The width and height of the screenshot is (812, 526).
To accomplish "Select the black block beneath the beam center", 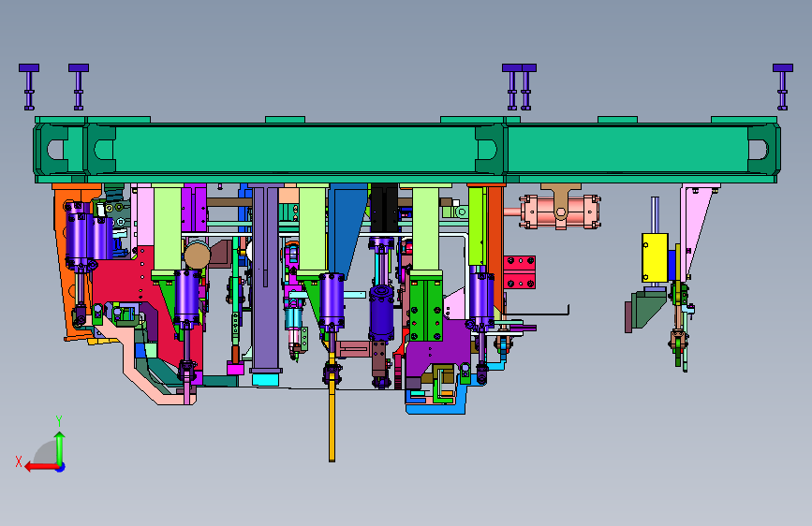I will pyautogui.click(x=384, y=209).
